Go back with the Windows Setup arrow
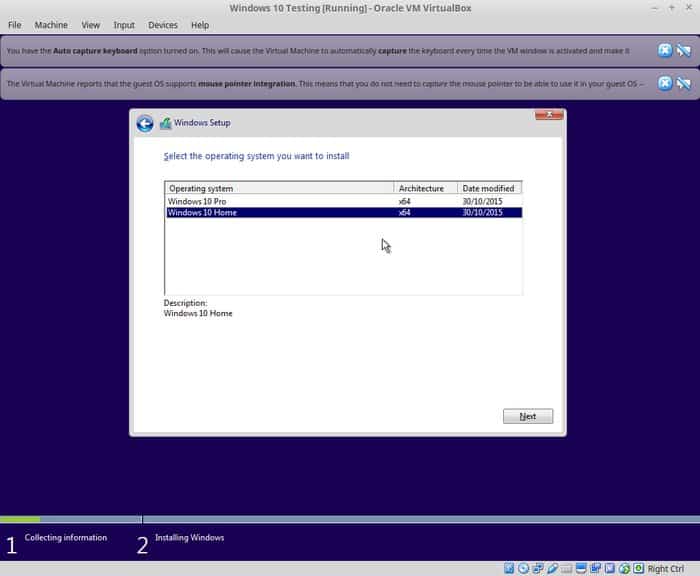 (x=145, y=123)
